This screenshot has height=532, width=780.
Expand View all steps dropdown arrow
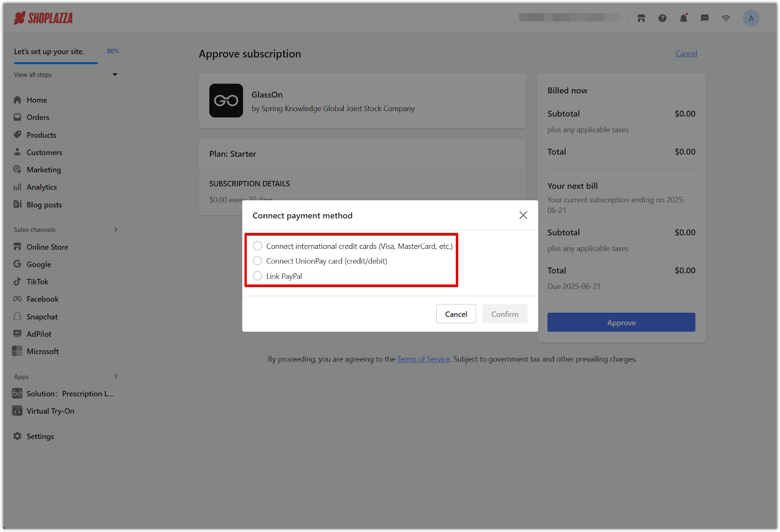pos(115,75)
